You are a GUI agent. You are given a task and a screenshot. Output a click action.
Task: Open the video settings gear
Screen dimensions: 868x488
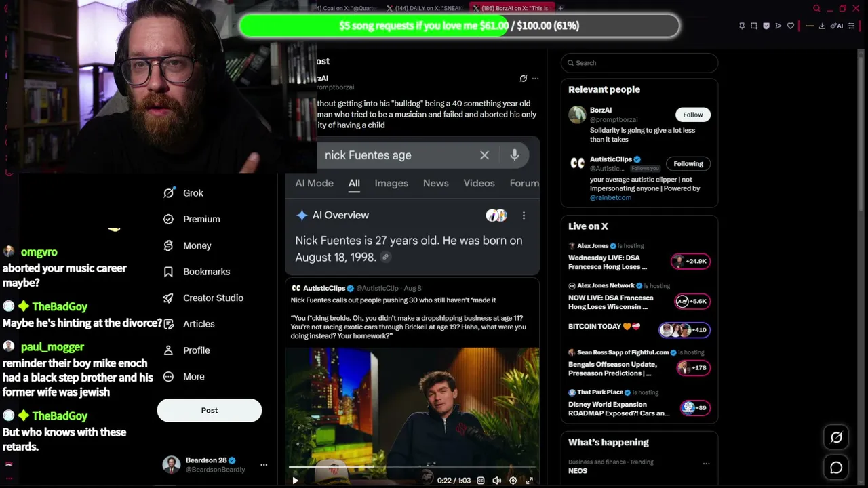[x=513, y=481]
